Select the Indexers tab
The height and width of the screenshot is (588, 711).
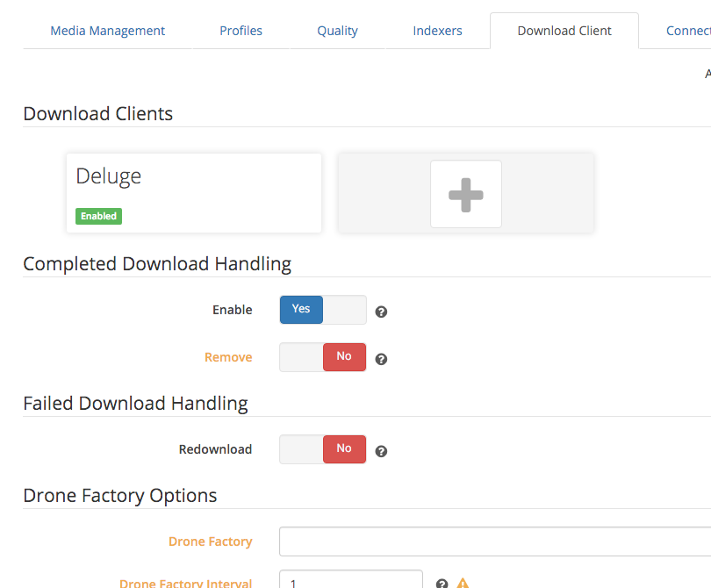[437, 31]
